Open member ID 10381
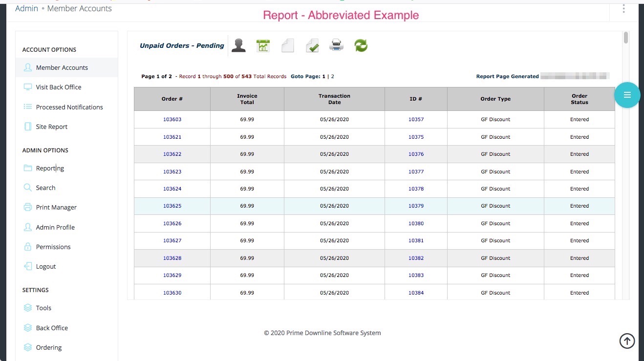The image size is (644, 361). (x=416, y=240)
